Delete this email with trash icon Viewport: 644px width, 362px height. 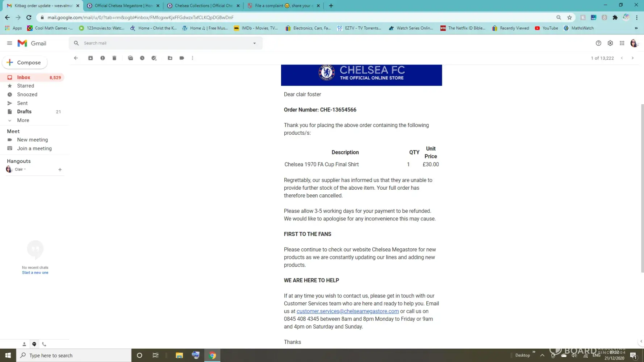[114, 58]
